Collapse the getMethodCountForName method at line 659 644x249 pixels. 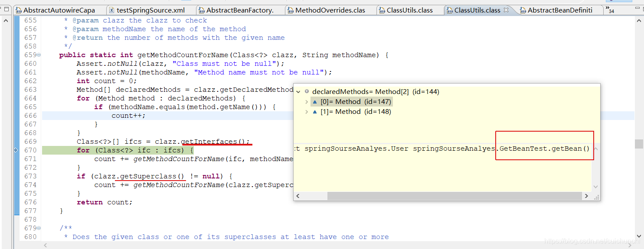[x=39, y=55]
